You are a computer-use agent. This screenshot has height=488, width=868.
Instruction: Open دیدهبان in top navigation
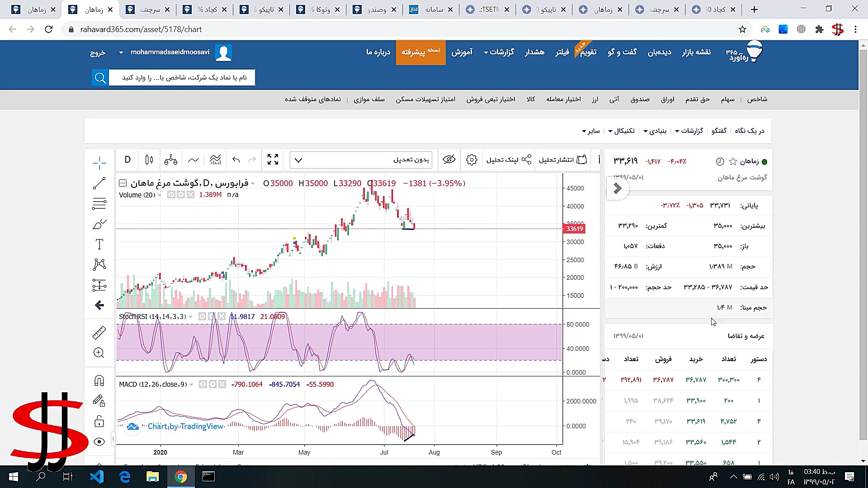[660, 52]
